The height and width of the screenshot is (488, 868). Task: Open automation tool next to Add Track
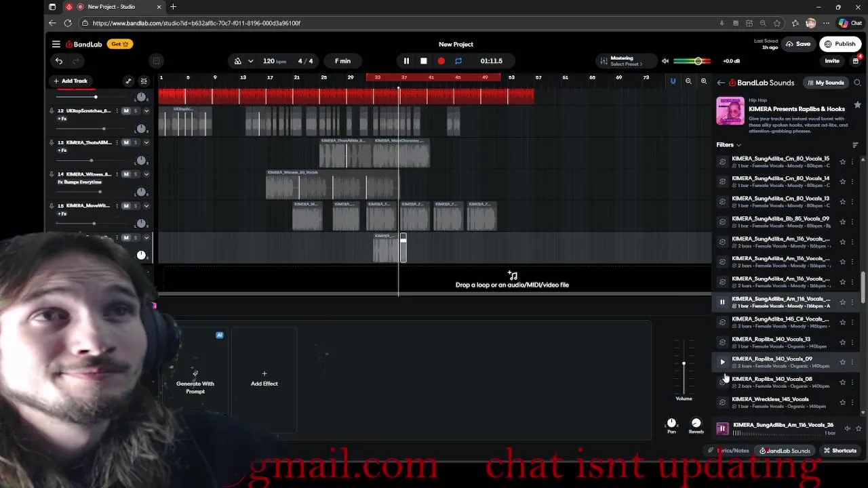[128, 81]
